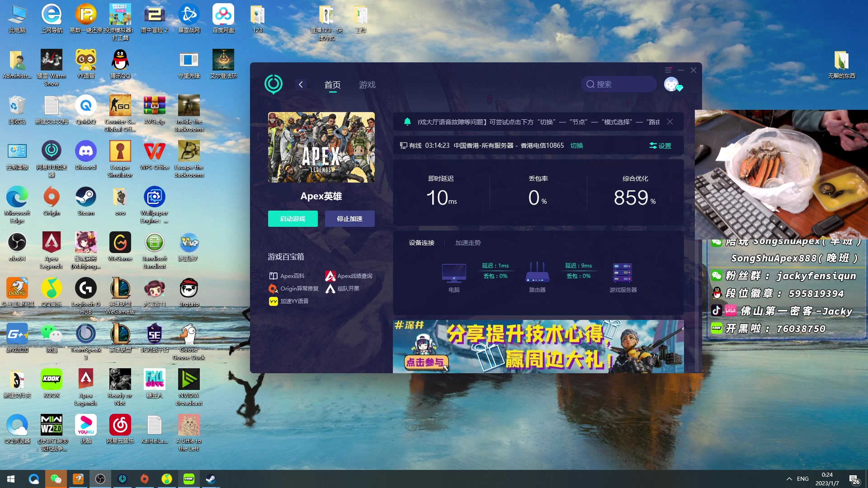Screen dimensions: 868x488
Task: Open Apex战绩查询 tool
Action: tap(349, 276)
